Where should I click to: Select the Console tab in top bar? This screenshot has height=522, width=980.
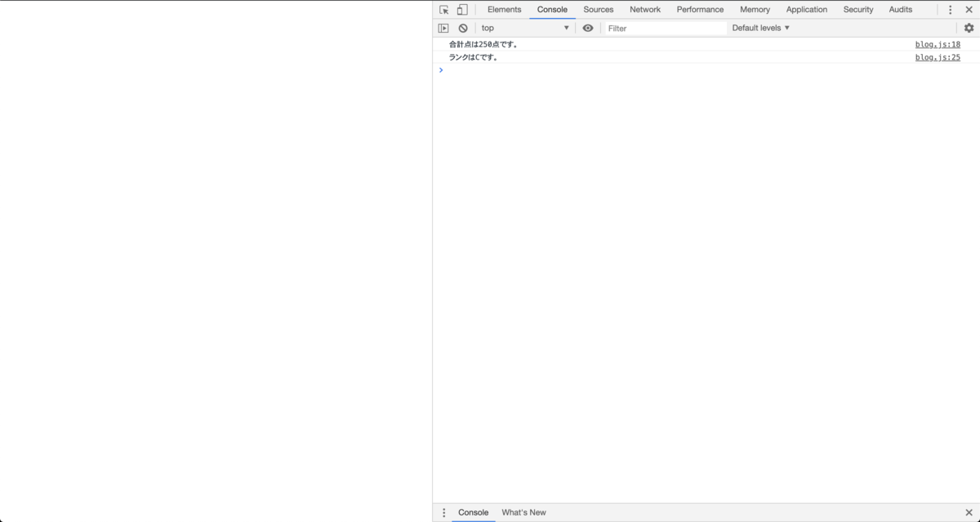(x=552, y=10)
